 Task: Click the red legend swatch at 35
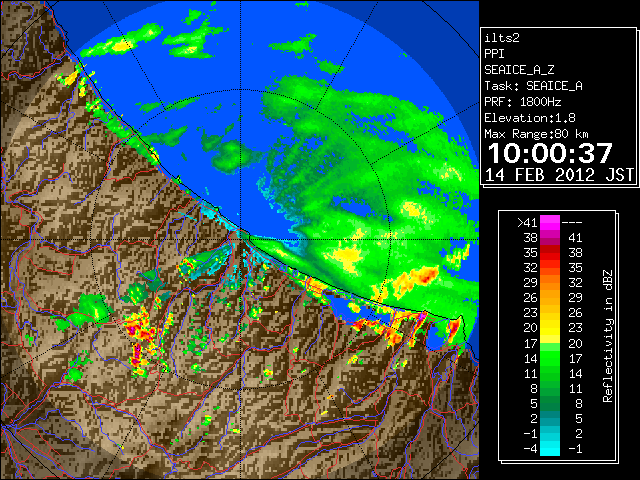coord(550,253)
